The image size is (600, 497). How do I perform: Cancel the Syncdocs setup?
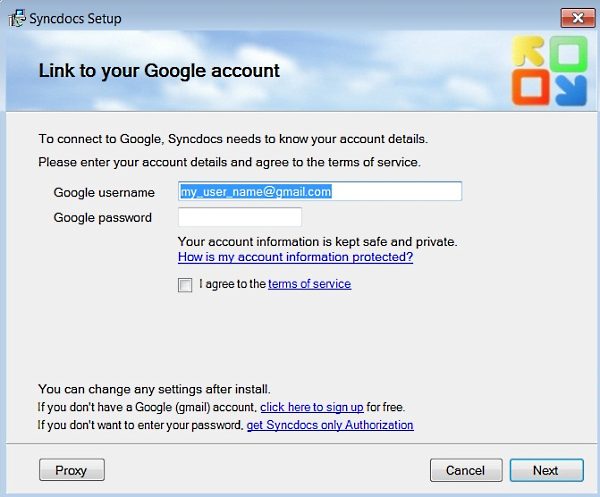pos(465,470)
